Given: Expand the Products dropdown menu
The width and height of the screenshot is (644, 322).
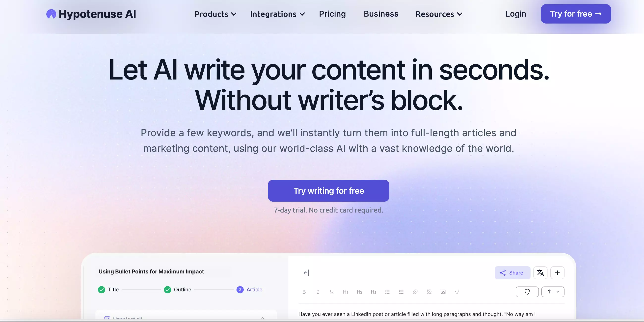Looking at the screenshot, I should click(215, 13).
